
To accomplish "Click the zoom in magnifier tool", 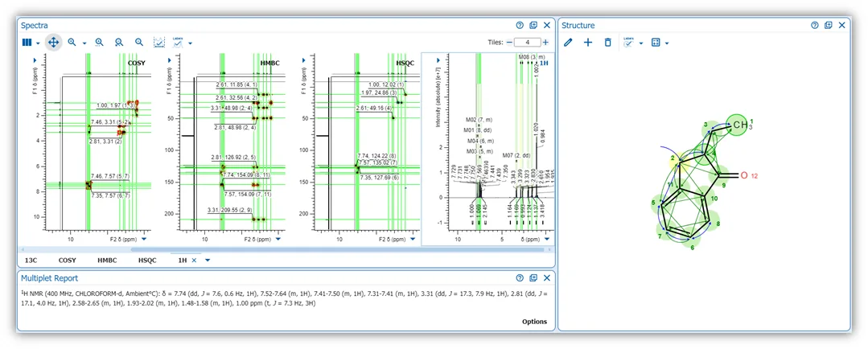I will [72, 42].
